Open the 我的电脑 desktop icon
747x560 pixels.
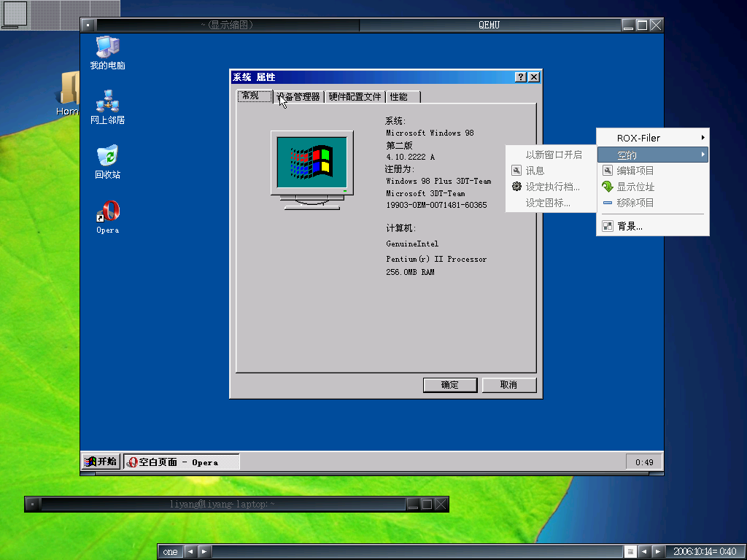point(108,52)
